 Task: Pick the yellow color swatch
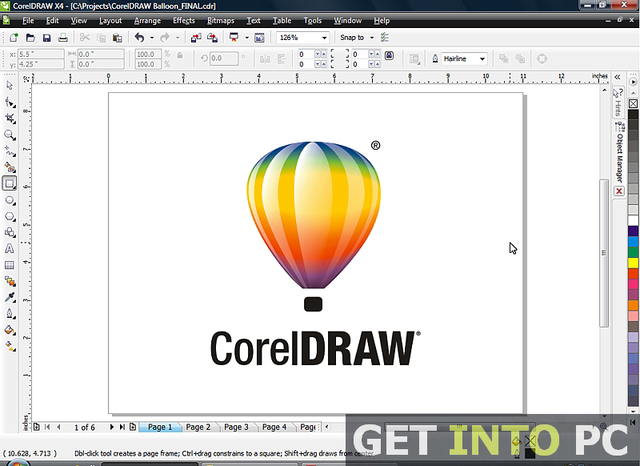633,262
